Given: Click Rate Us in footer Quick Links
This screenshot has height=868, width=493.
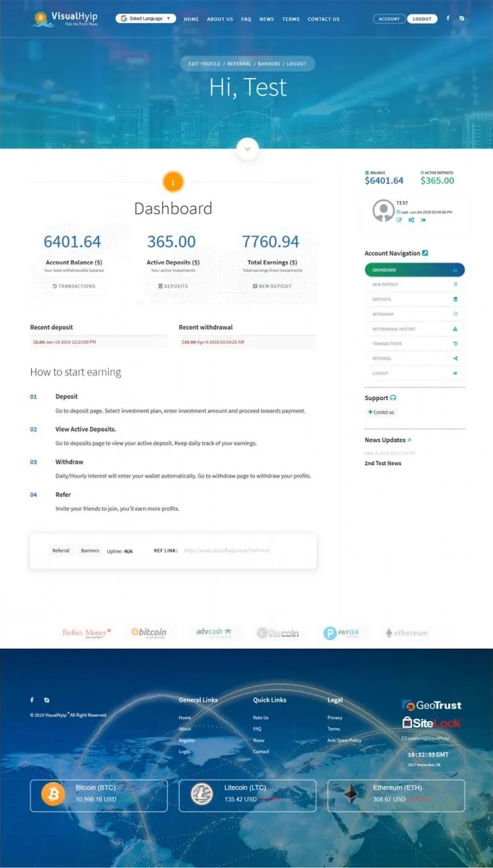Looking at the screenshot, I should pyautogui.click(x=261, y=718).
